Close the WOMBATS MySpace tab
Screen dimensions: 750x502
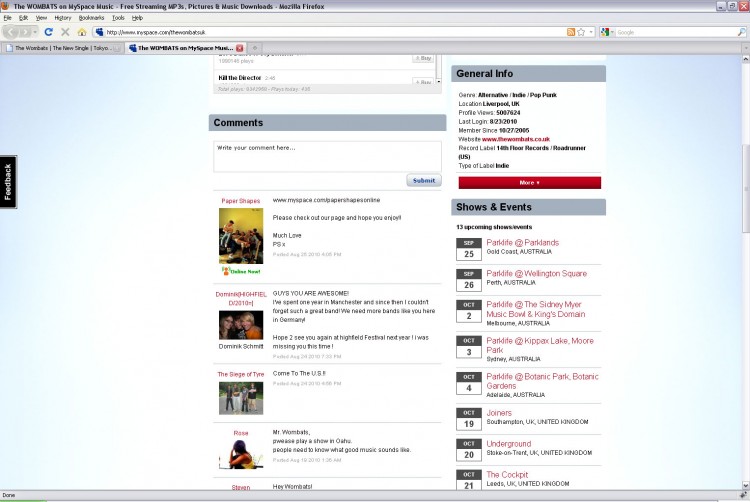point(240,48)
